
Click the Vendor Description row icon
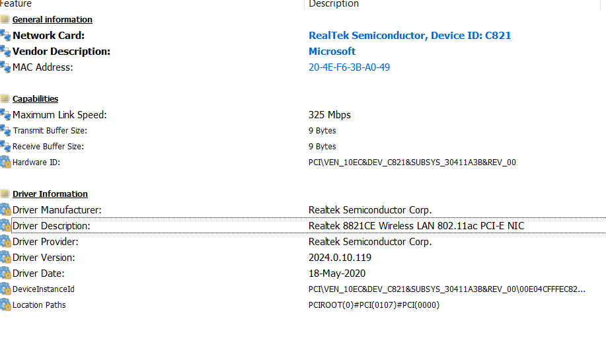(x=5, y=52)
